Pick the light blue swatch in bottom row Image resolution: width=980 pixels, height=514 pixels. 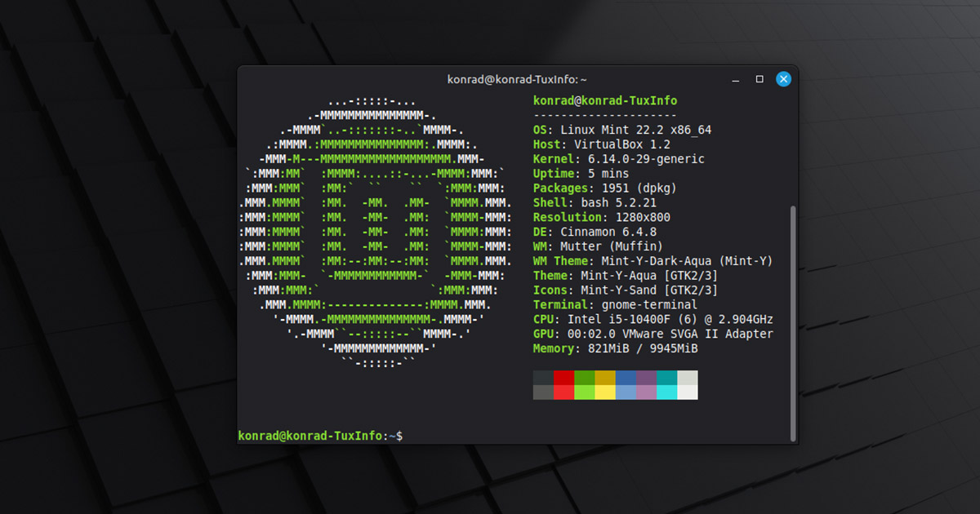[x=626, y=392]
